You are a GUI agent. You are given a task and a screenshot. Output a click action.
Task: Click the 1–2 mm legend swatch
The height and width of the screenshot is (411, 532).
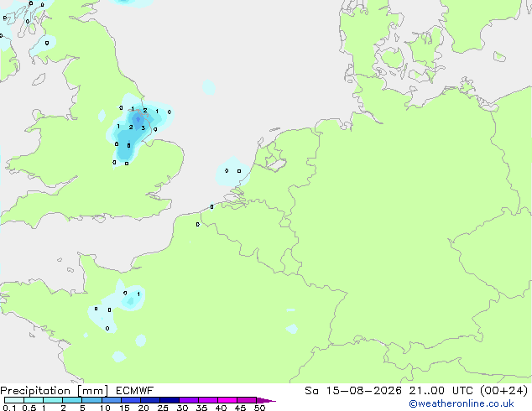(53, 400)
